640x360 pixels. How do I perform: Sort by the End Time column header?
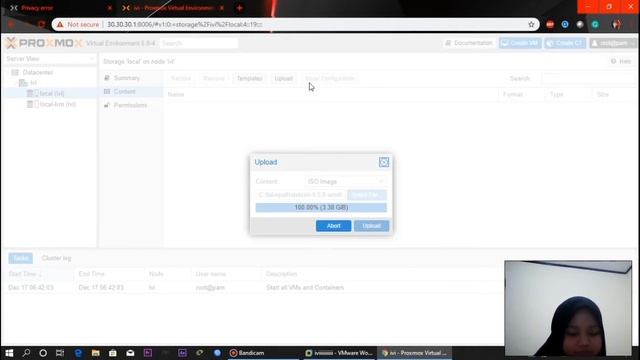[109, 274]
